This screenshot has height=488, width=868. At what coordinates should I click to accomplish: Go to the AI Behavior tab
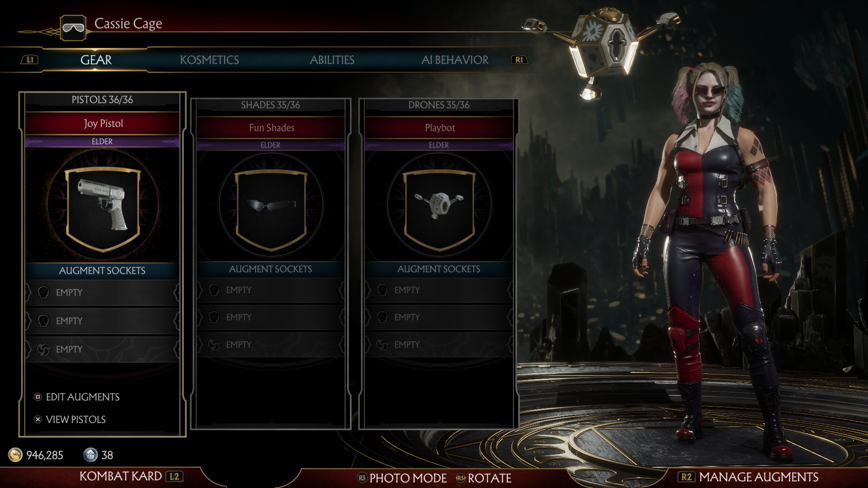455,60
